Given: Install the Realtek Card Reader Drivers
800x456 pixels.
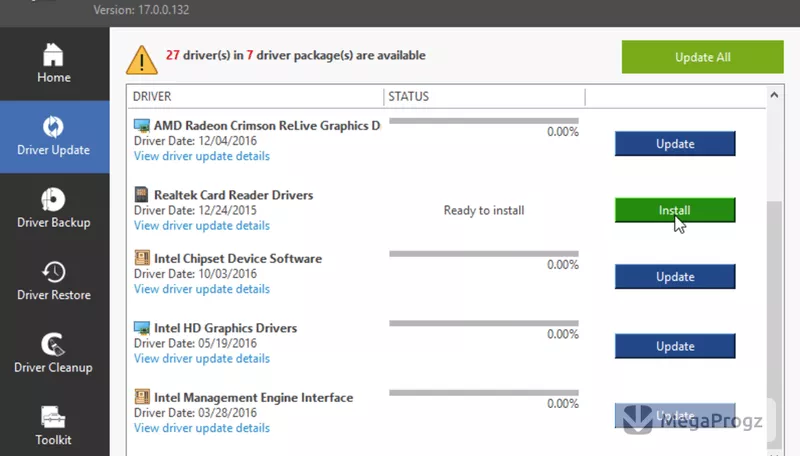Looking at the screenshot, I should point(675,210).
